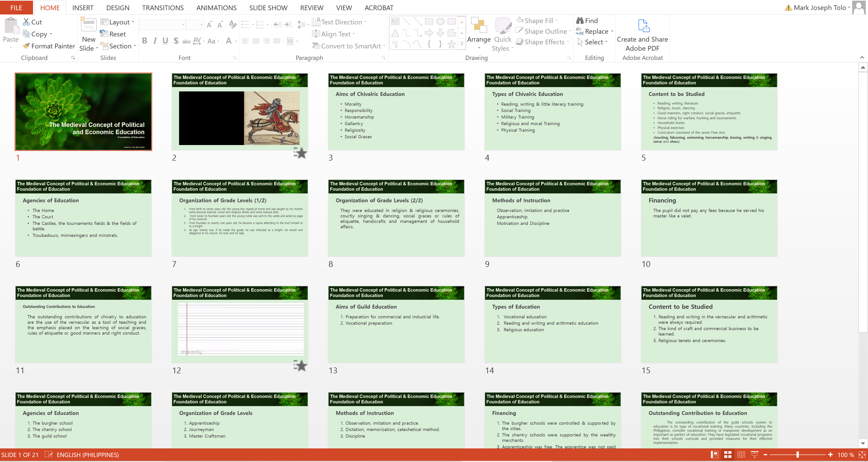Image resolution: width=868 pixels, height=462 pixels.
Task: Toggle Italic formatting
Action: [x=155, y=41]
